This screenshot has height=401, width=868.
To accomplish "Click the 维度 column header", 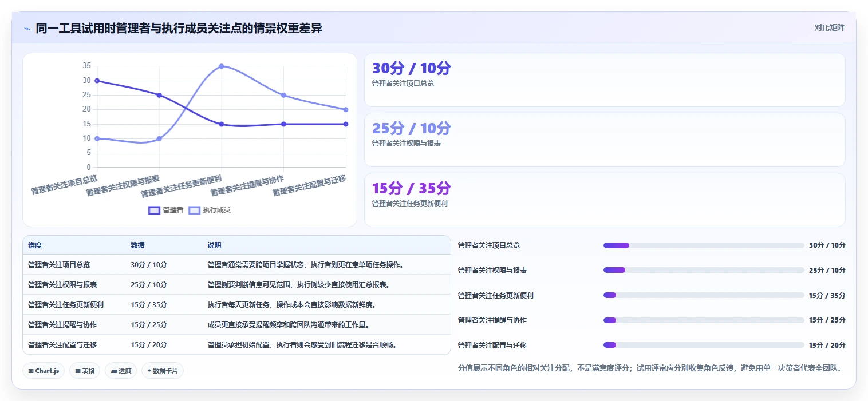I will (x=35, y=245).
